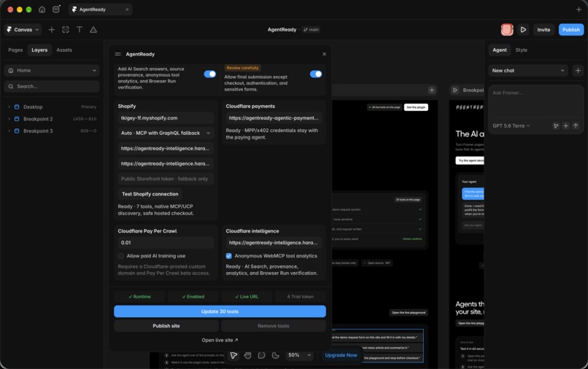Send prompt with up arrow icon
The width and height of the screenshot is (588, 369).
(x=576, y=125)
